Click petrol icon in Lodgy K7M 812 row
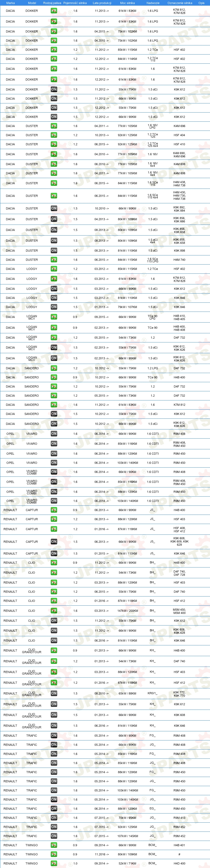 pyautogui.click(x=54, y=279)
